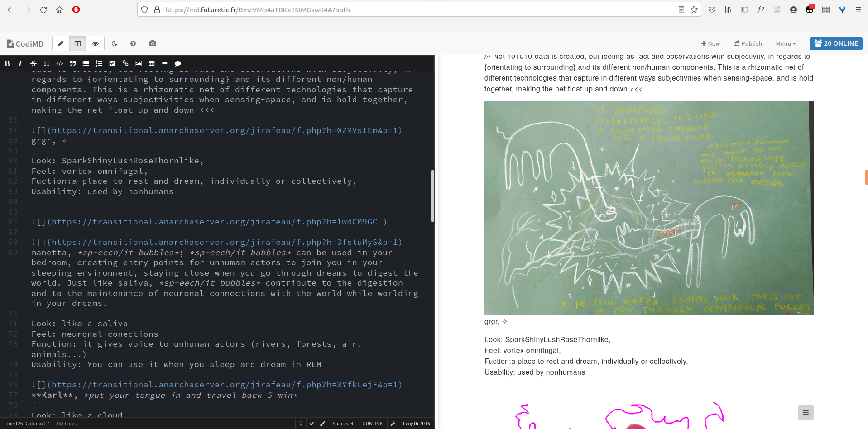Insert a table
Image resolution: width=868 pixels, height=429 pixels.
click(151, 63)
